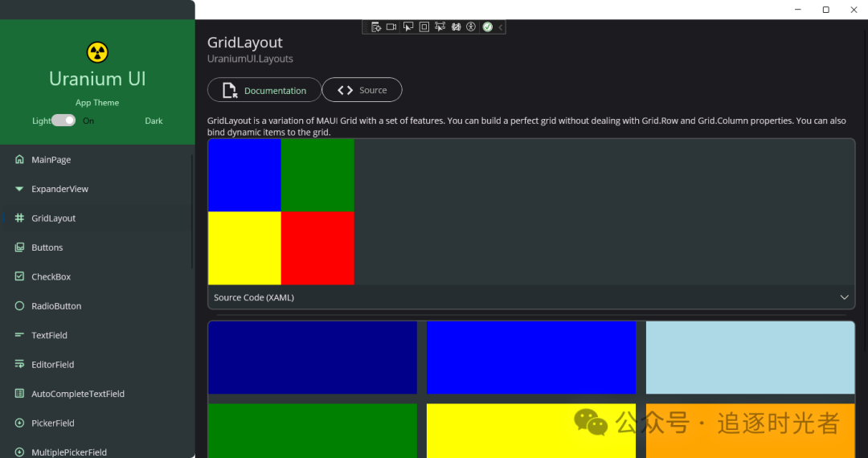Click the AutoCompleteTextField list icon
868x458 pixels.
click(19, 393)
